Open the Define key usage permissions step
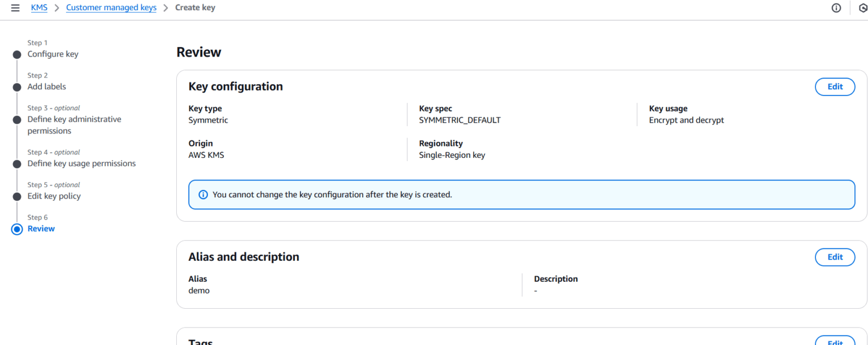Screen dimensions: 868x345 point(81,163)
